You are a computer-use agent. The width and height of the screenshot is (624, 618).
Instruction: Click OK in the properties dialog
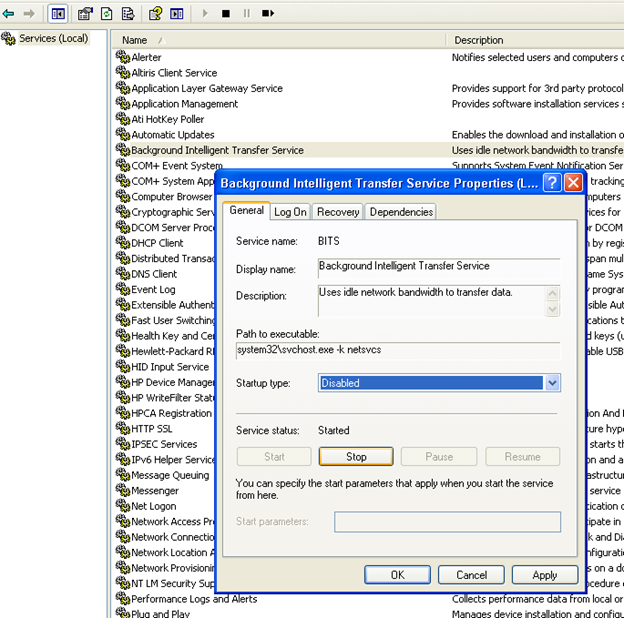397,575
